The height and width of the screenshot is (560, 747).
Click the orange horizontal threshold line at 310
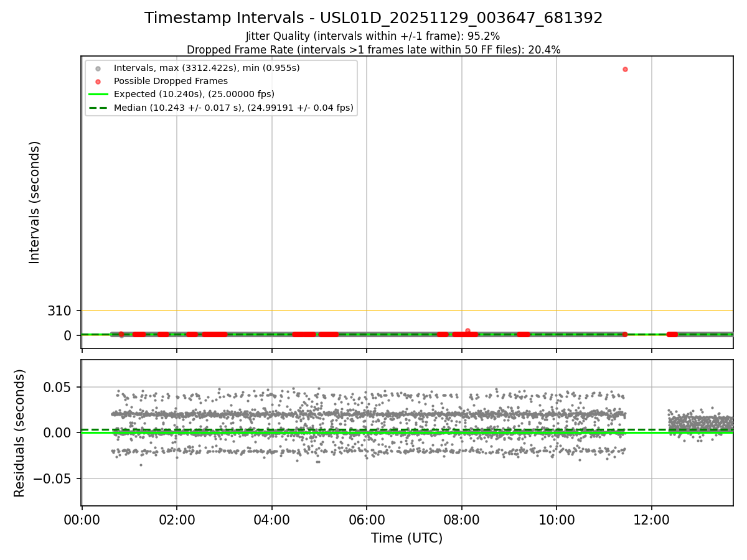(407, 310)
